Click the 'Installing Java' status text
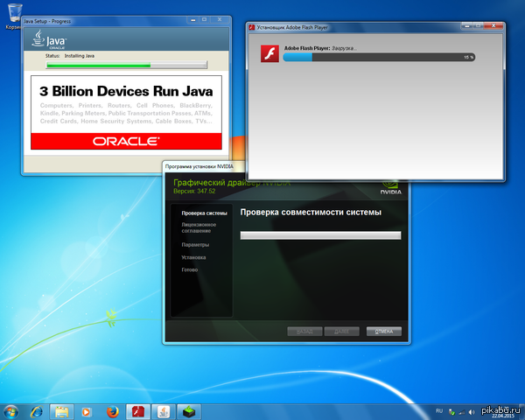Viewport: 525px width, 420px height. click(80, 56)
